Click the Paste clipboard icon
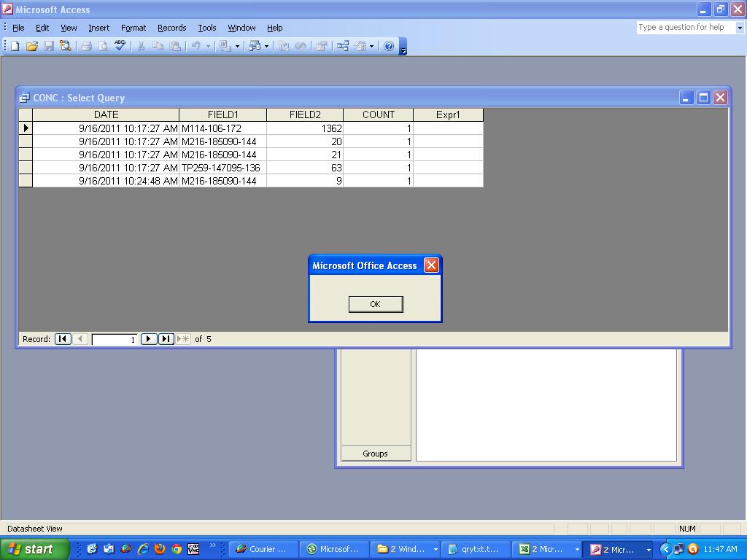Viewport: 747px width, 560px height. point(175,46)
